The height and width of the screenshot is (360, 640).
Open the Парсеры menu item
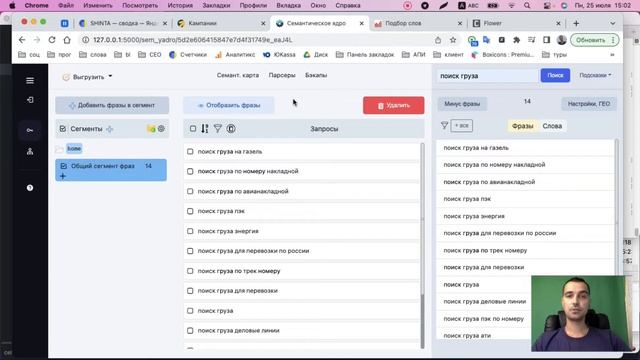tap(282, 76)
